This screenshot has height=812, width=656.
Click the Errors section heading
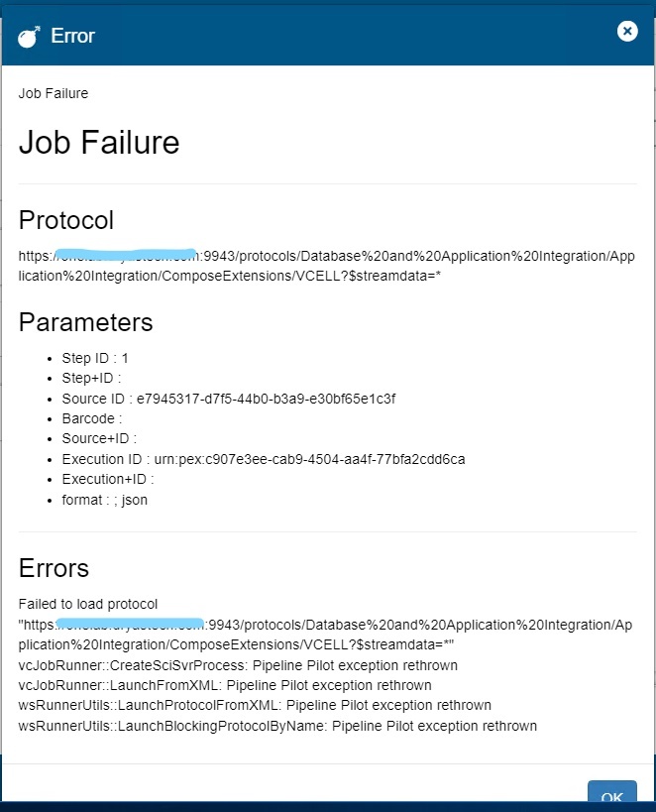click(x=54, y=568)
